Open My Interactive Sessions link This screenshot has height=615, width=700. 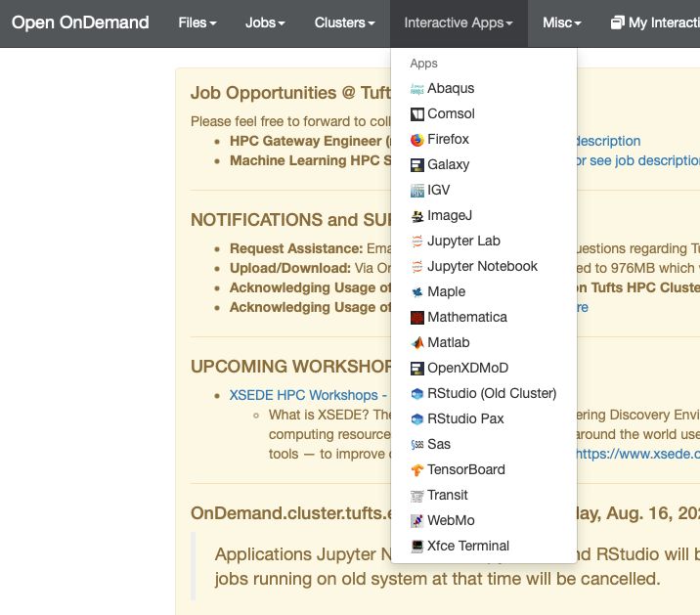(x=655, y=22)
